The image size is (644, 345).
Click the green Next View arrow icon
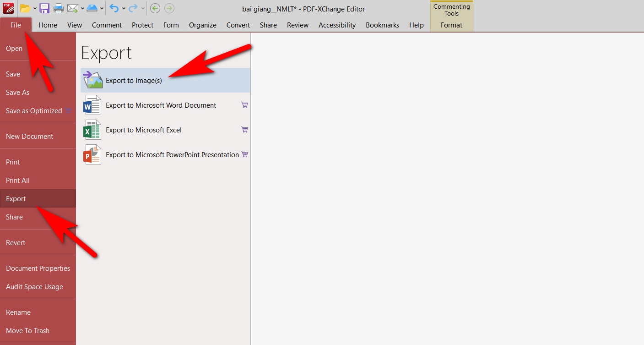[x=169, y=8]
